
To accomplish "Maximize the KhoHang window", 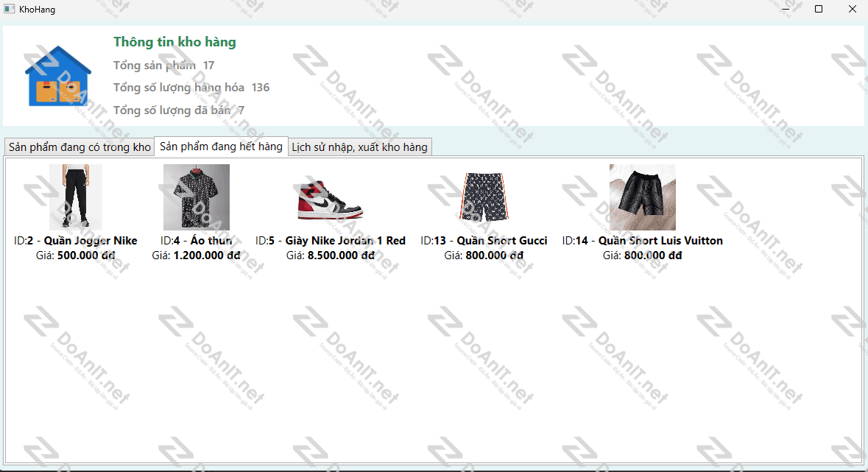I will tap(819, 9).
